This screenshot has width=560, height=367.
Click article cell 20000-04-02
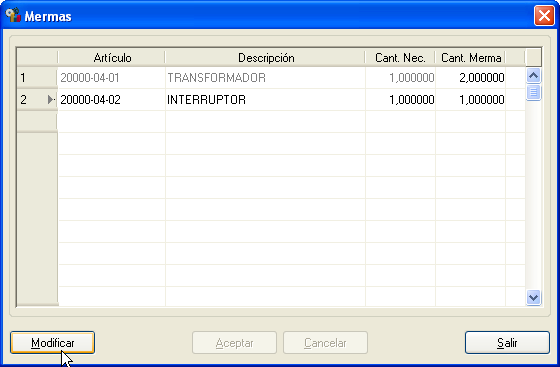[112, 100]
